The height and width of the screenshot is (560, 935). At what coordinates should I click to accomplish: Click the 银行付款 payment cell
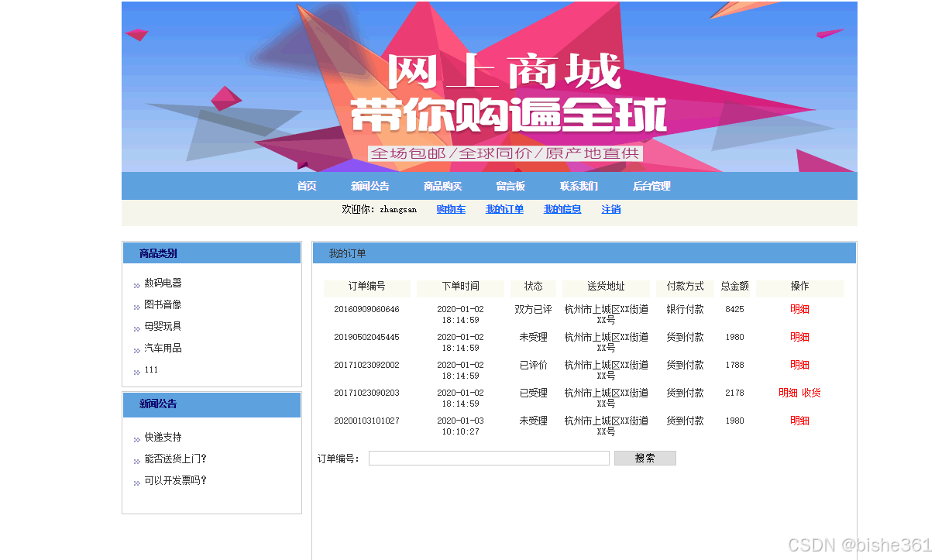[x=685, y=309]
